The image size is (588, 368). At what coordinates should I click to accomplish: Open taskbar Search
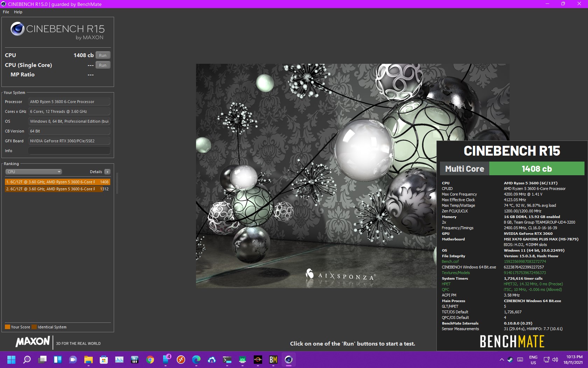(27, 360)
